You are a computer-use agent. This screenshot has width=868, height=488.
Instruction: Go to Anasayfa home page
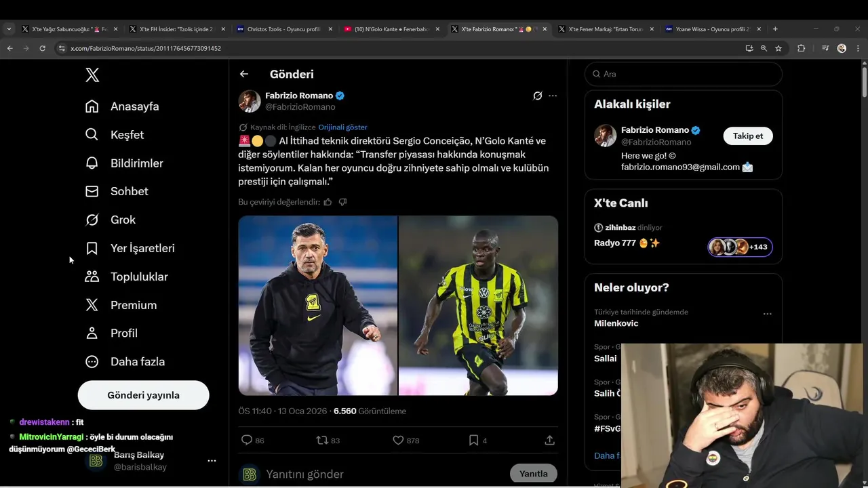pos(122,106)
